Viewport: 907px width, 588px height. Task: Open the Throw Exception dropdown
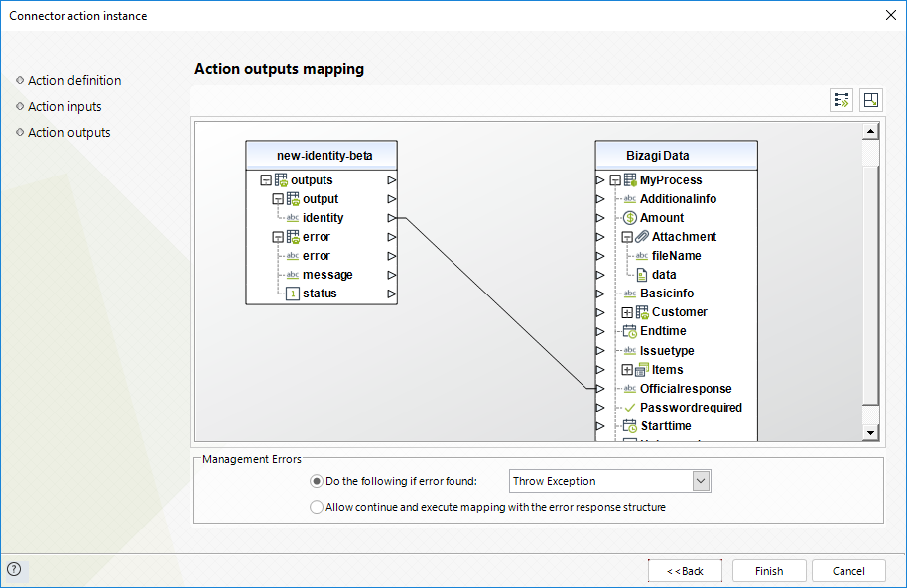click(701, 481)
